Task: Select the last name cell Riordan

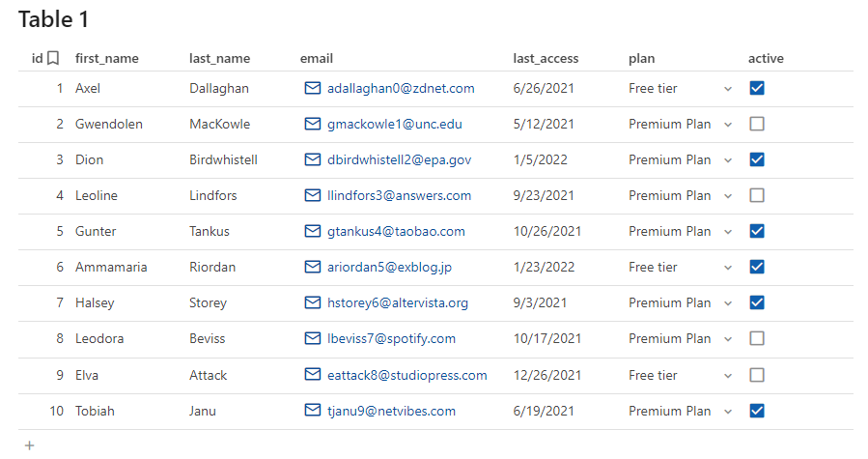Action: [212, 267]
